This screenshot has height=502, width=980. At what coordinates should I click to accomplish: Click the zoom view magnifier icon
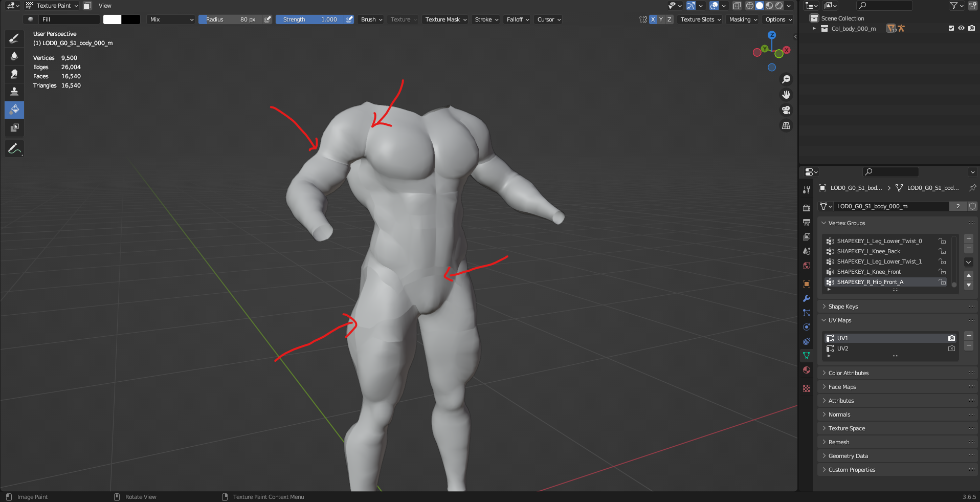click(786, 79)
